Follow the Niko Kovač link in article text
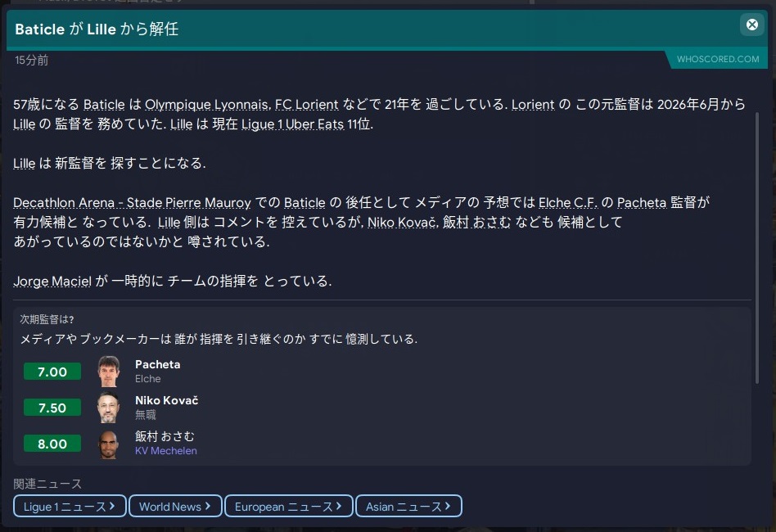 pyautogui.click(x=402, y=223)
